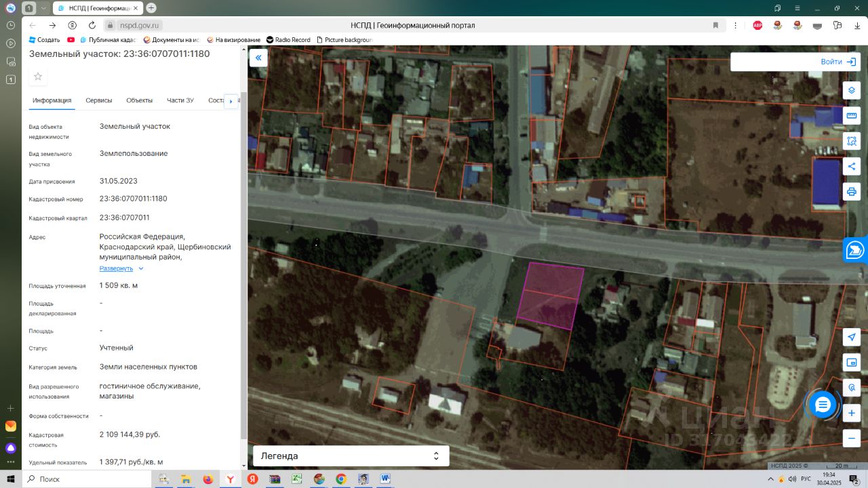
Task: Open the browser history sidebar icon
Action: pos(10,24)
